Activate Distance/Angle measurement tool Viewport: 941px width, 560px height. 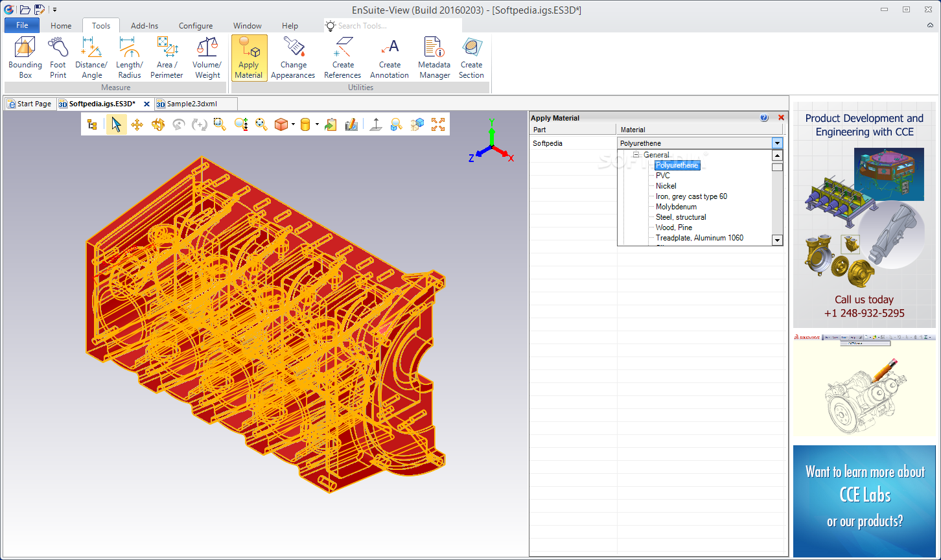coord(91,58)
